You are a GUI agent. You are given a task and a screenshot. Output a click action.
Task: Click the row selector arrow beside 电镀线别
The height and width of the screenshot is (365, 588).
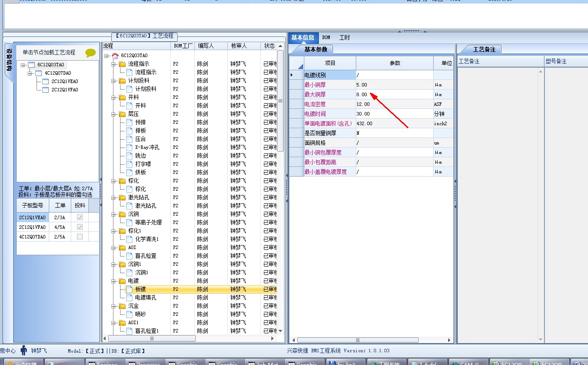pos(296,75)
